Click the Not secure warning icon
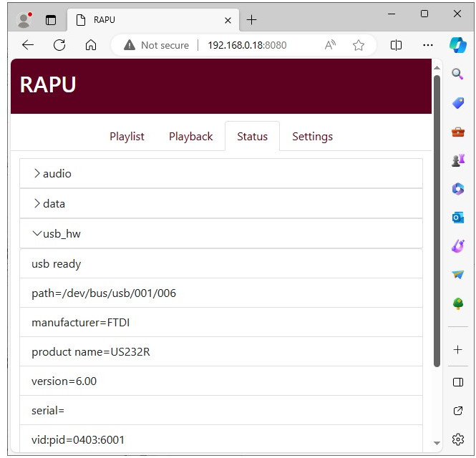The width and height of the screenshot is (476, 458). point(130,45)
